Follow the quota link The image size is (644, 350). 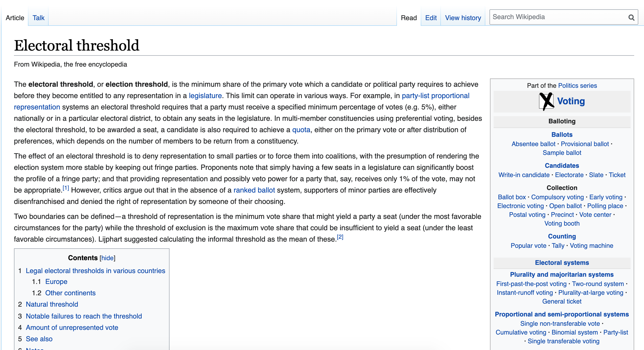click(x=301, y=130)
